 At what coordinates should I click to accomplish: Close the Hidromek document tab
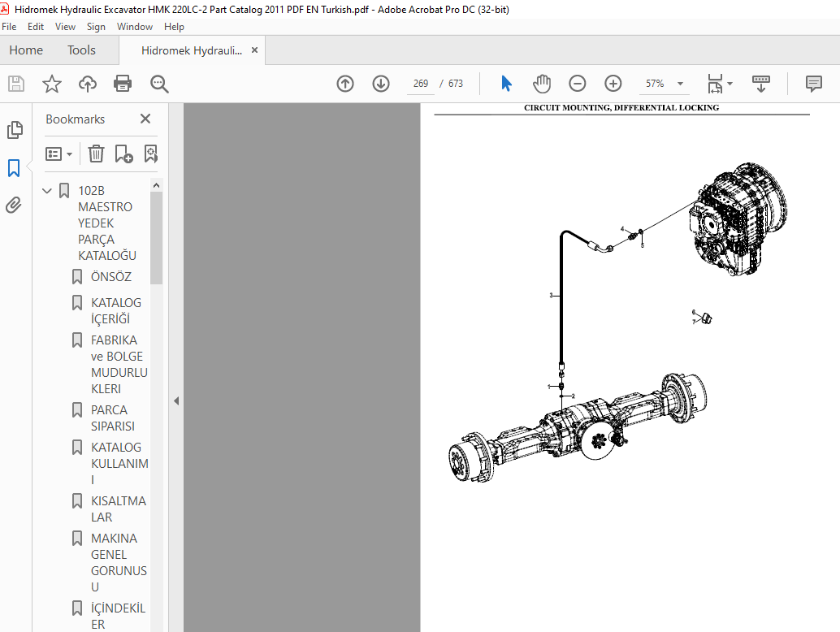pyautogui.click(x=254, y=50)
